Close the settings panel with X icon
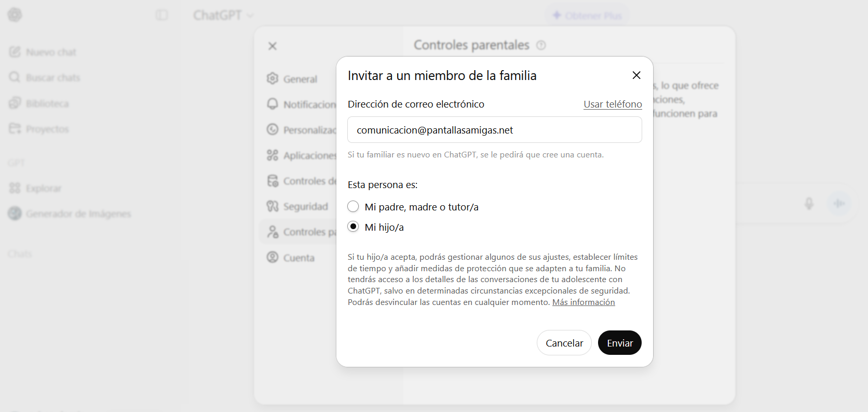This screenshot has width=868, height=412. [273, 46]
